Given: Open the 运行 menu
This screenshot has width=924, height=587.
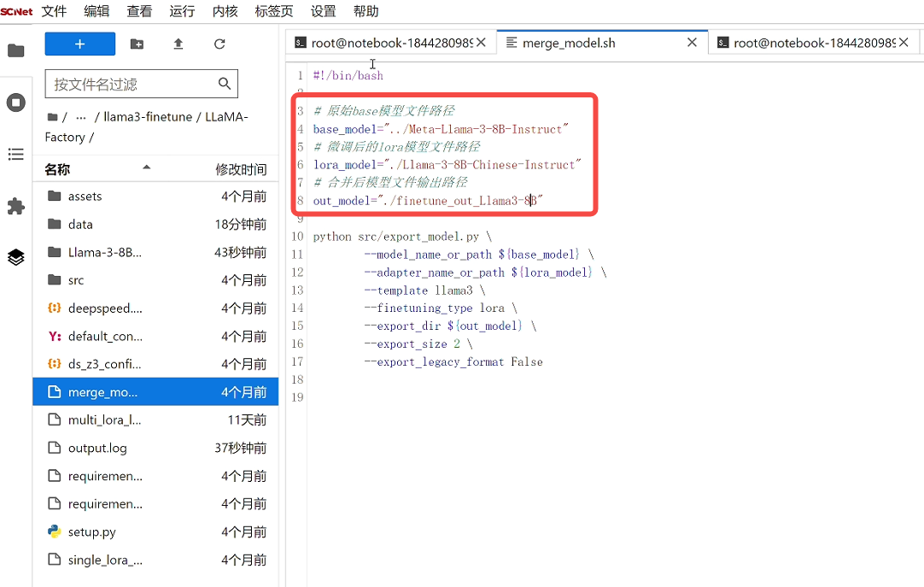Looking at the screenshot, I should point(182,11).
